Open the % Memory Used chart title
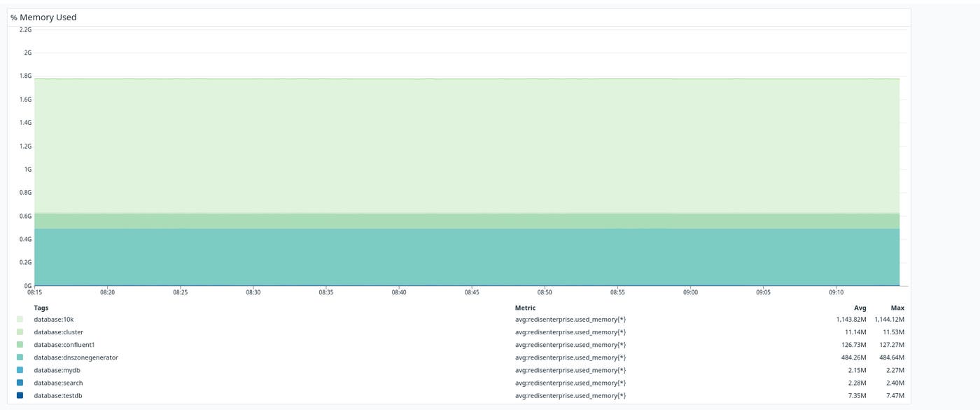980x410 pixels. 43,17
